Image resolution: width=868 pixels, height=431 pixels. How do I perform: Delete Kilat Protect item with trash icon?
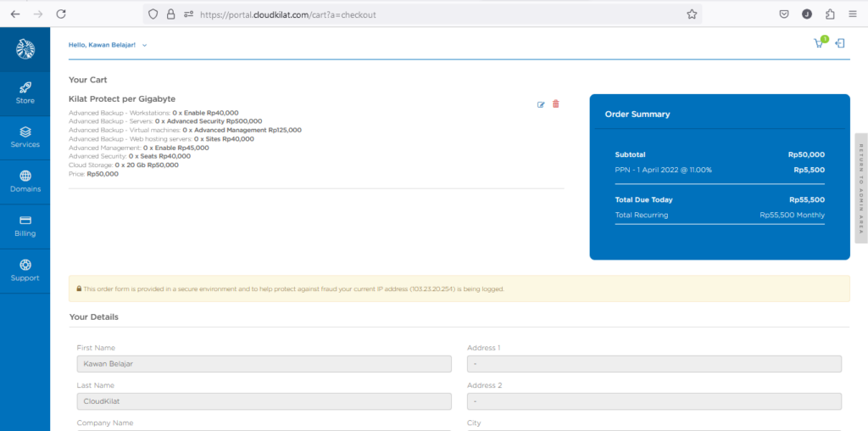[x=556, y=104]
